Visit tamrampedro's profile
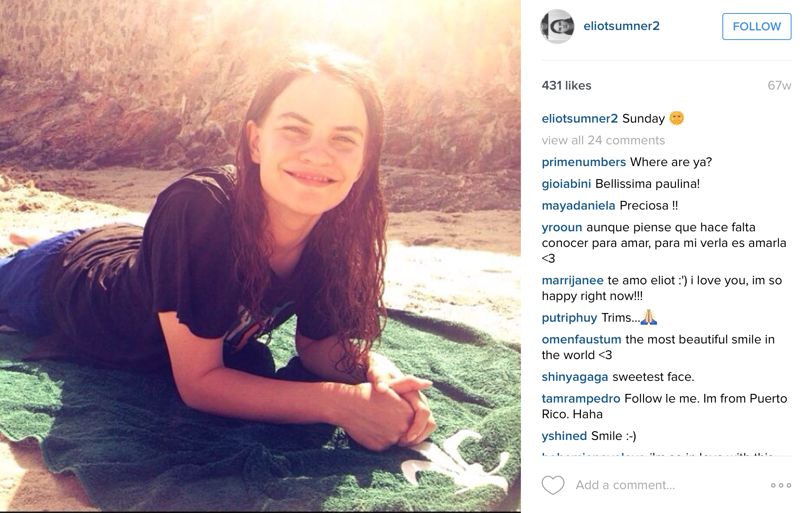 (581, 399)
